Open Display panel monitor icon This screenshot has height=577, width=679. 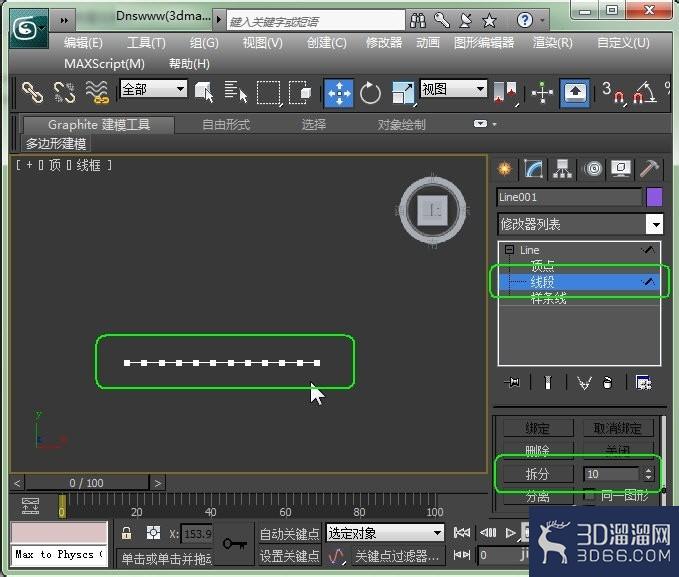(621, 169)
